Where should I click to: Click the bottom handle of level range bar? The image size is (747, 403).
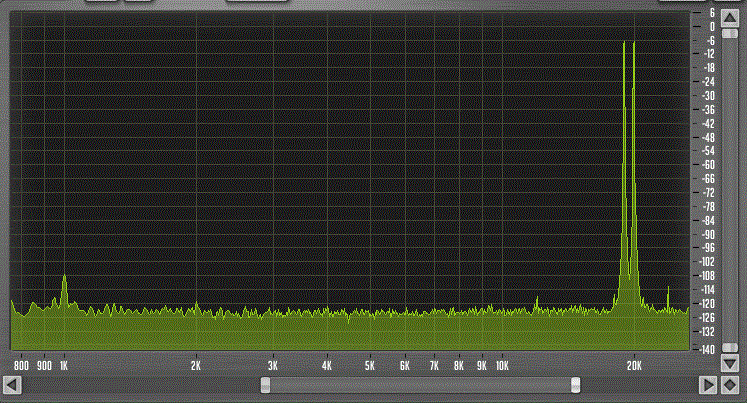[730, 348]
